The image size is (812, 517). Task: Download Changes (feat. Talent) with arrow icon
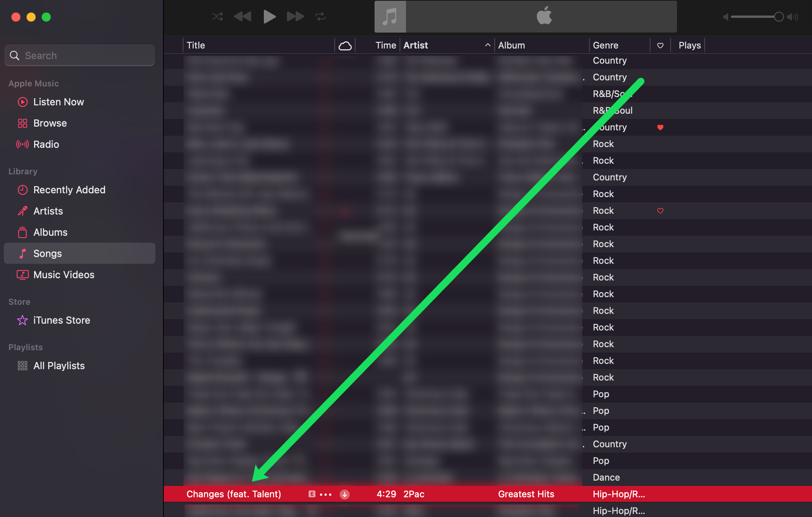345,494
